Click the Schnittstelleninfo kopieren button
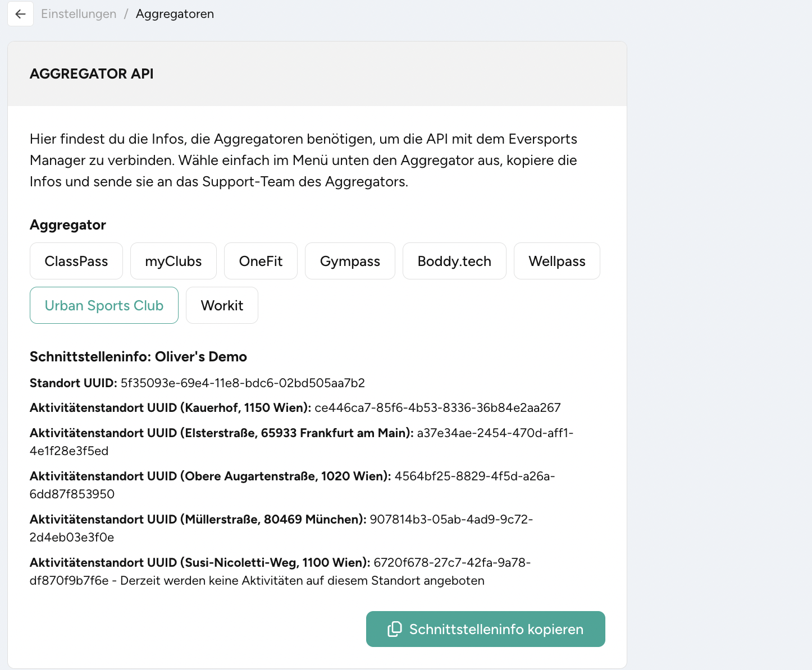The width and height of the screenshot is (812, 670). click(486, 629)
